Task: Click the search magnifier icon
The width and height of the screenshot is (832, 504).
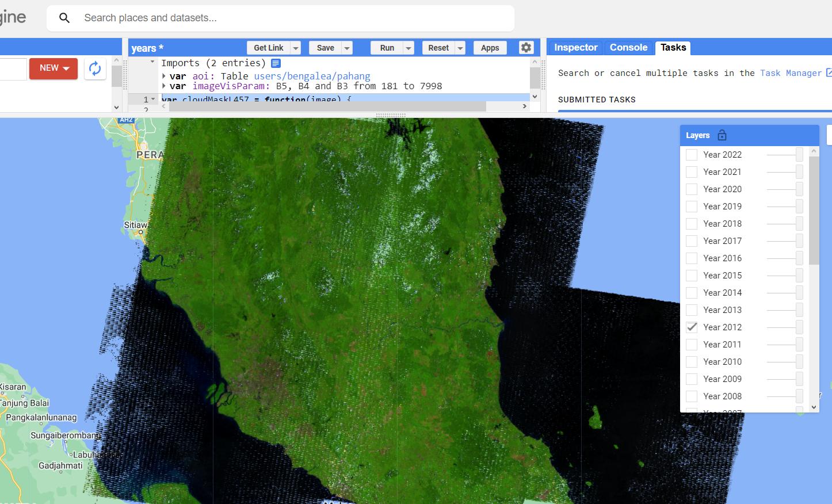Action: [x=64, y=18]
